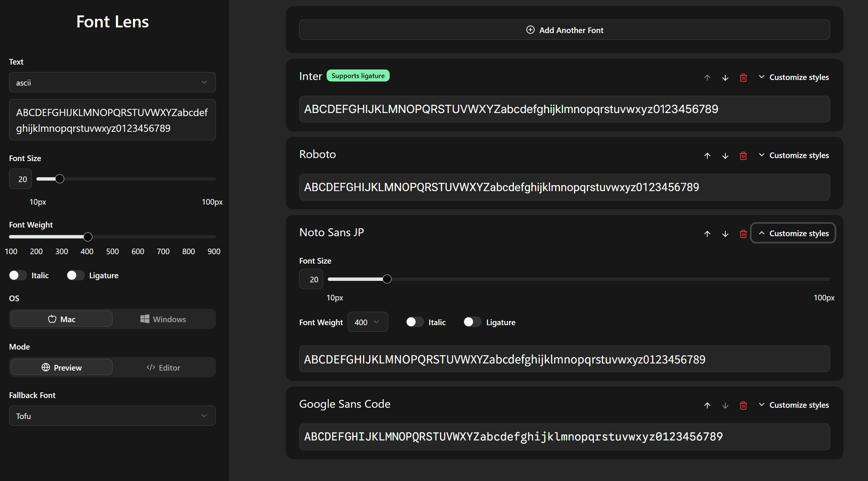868x481 pixels.
Task: Select the Windows OS tab
Action: 163,319
